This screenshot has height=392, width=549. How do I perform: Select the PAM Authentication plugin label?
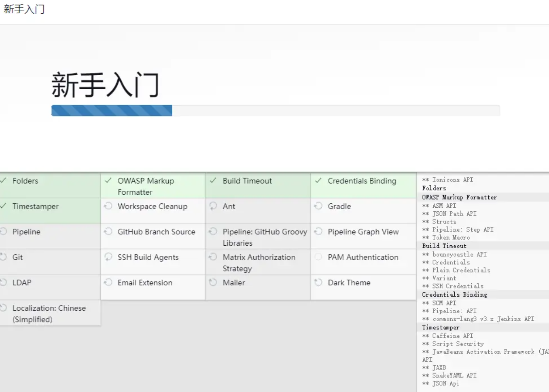tap(363, 257)
